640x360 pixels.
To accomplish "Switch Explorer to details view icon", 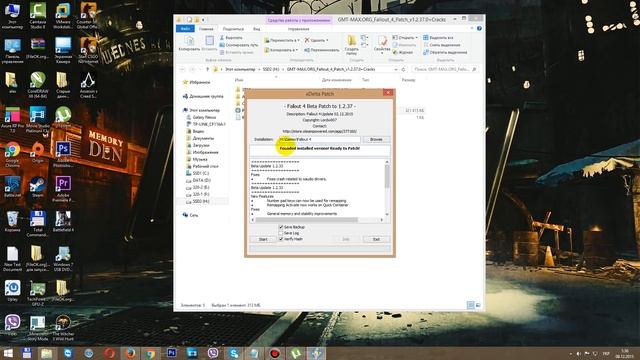I will pyautogui.click(x=471, y=305).
